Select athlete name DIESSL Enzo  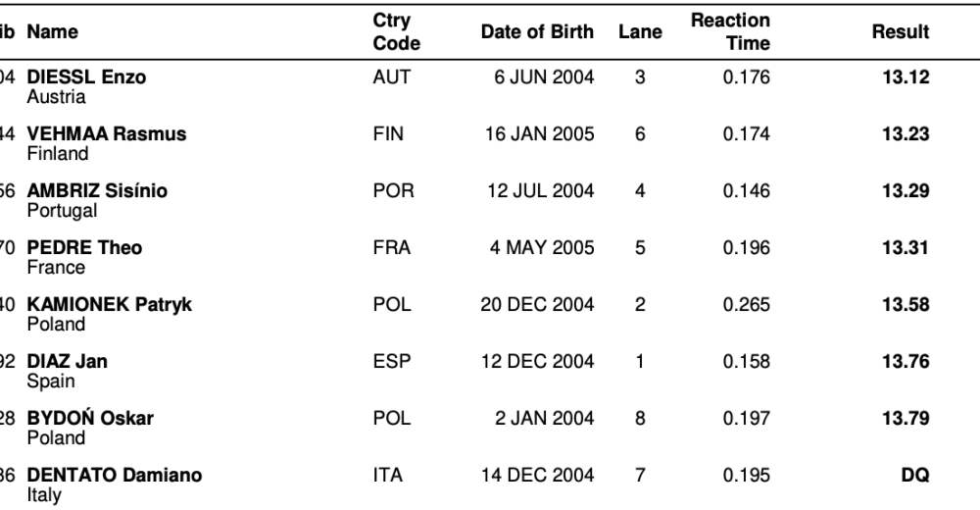[x=86, y=78]
